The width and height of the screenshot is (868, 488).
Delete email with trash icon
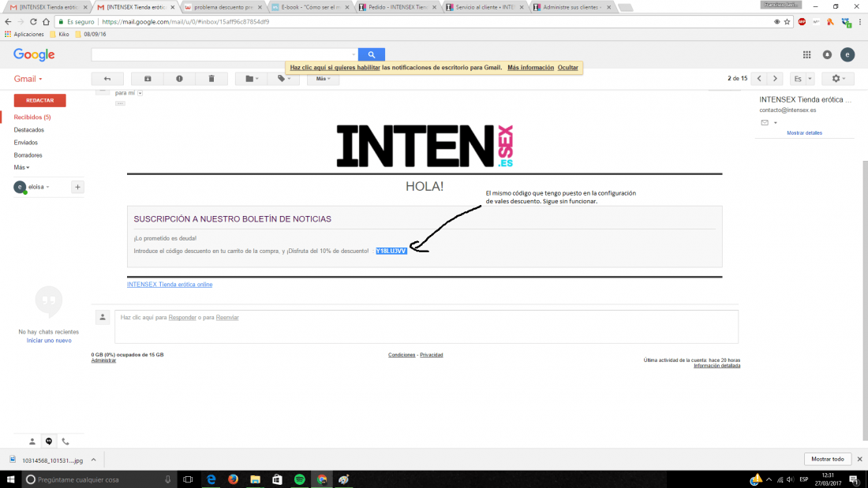point(211,79)
